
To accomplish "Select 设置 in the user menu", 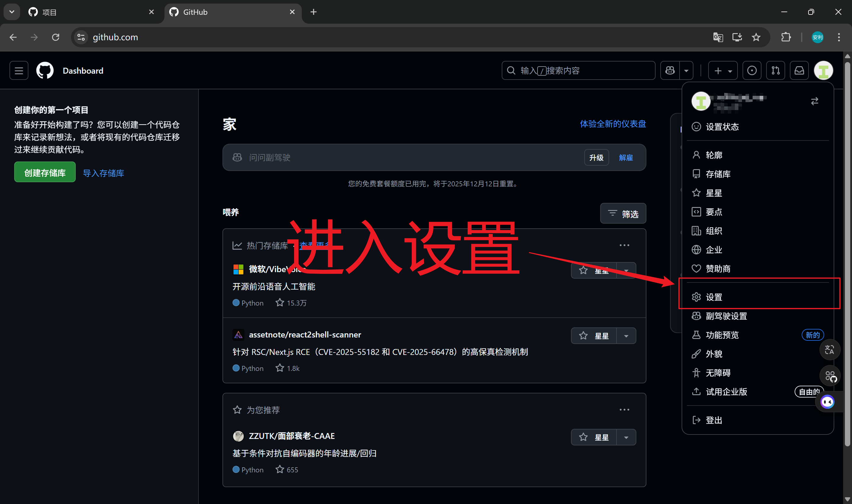I will (x=714, y=297).
